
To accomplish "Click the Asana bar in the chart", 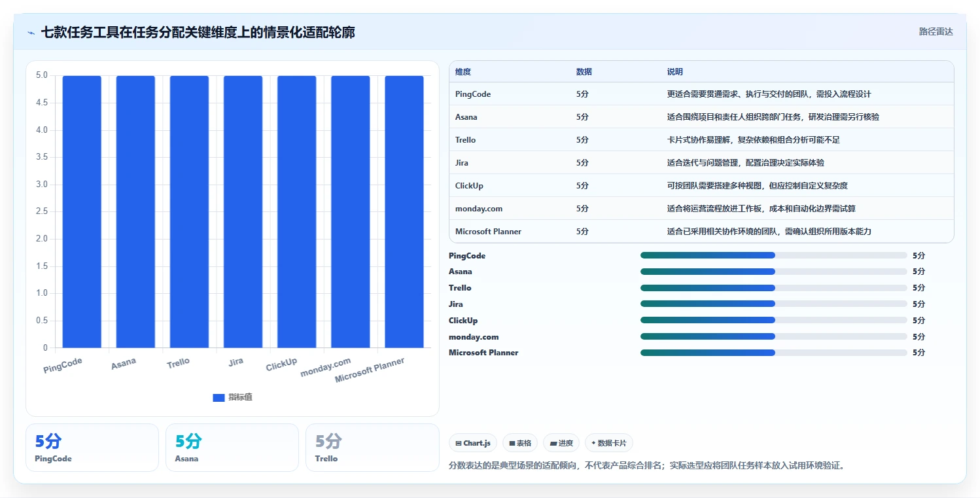I will coord(135,211).
